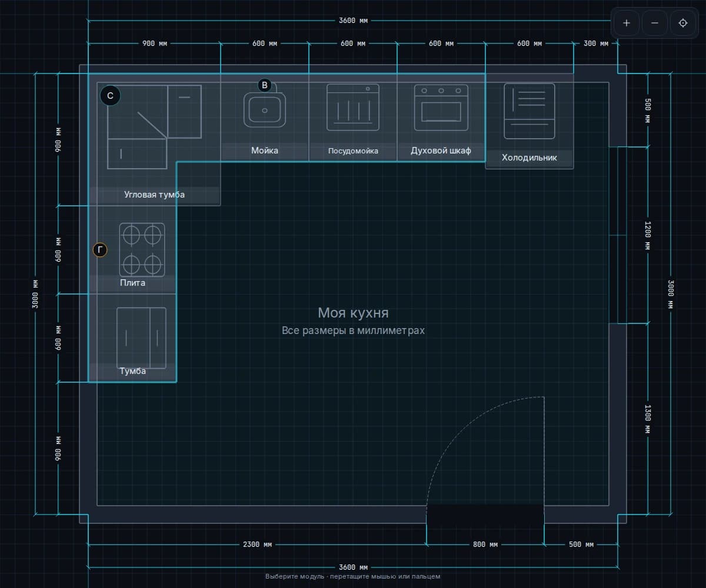Screen dimensions: 706x588
Task: Zoom in with the plus button
Action: click(627, 23)
